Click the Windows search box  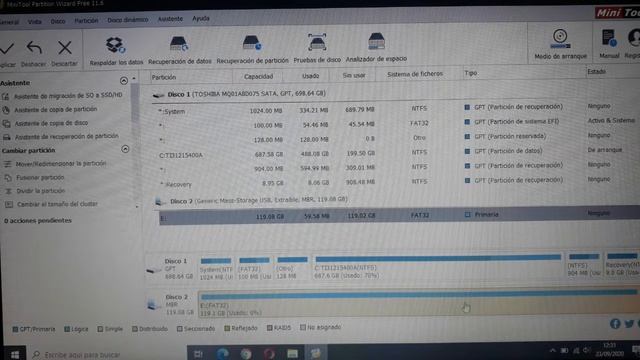point(108,355)
